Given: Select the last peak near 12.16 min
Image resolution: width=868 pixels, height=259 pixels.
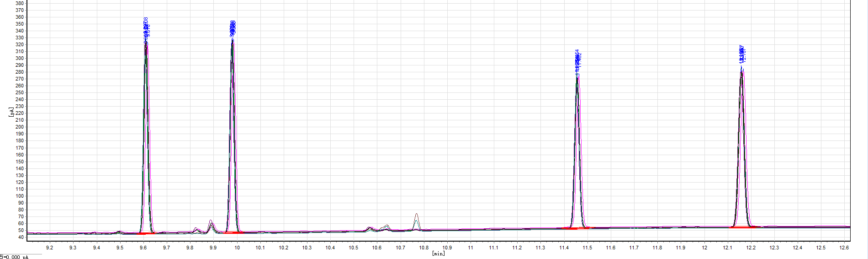Looking at the screenshot, I should [x=742, y=146].
